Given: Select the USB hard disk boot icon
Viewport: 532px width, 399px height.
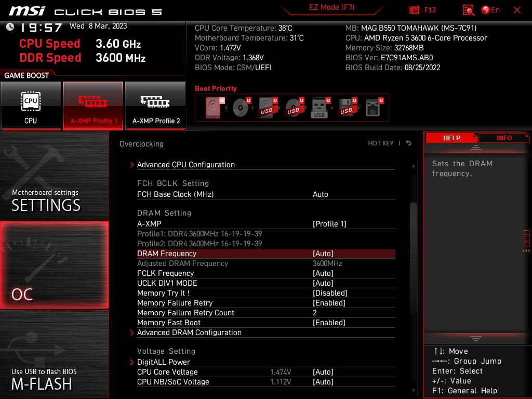Looking at the screenshot, I should click(x=268, y=108).
